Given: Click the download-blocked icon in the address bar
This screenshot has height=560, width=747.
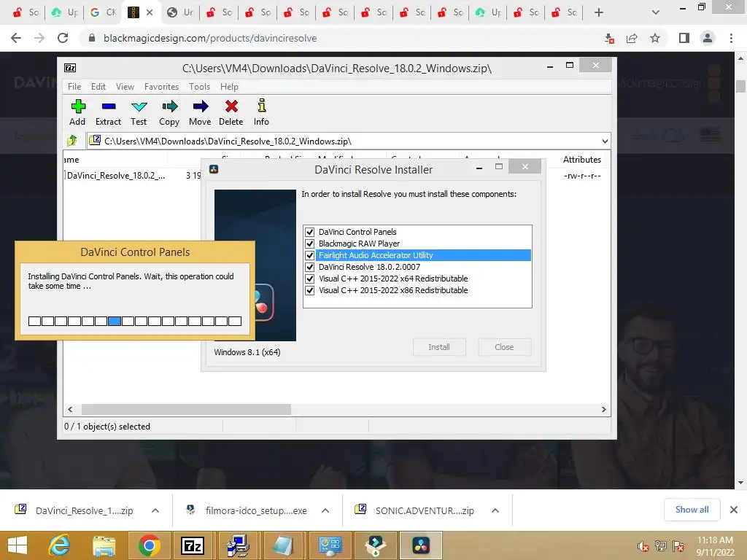Looking at the screenshot, I should click(609, 39).
